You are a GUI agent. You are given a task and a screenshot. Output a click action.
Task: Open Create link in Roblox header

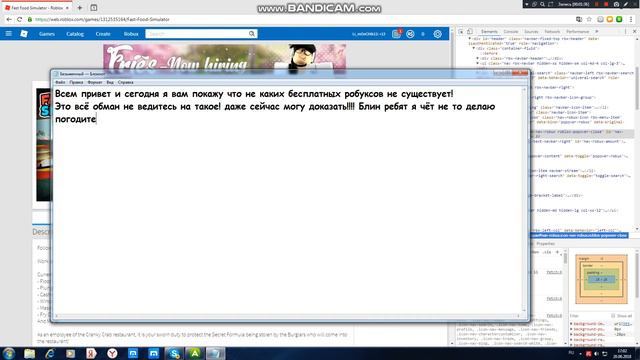pos(103,34)
